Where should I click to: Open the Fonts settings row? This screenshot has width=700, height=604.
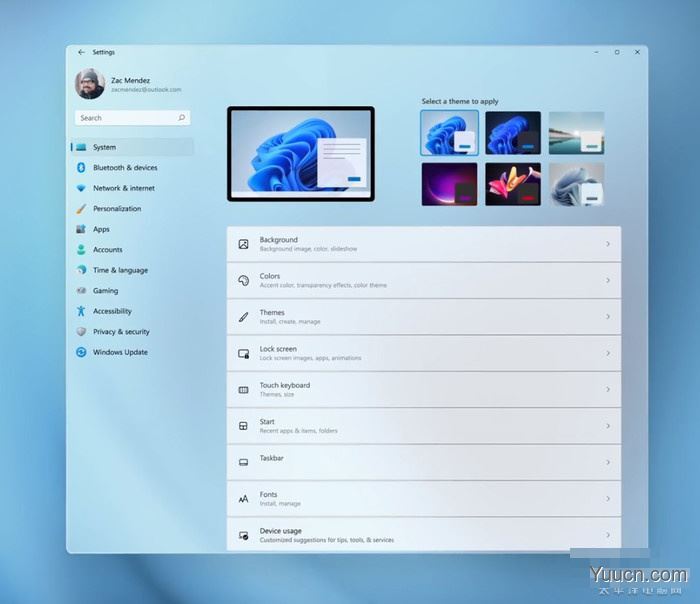click(x=424, y=499)
